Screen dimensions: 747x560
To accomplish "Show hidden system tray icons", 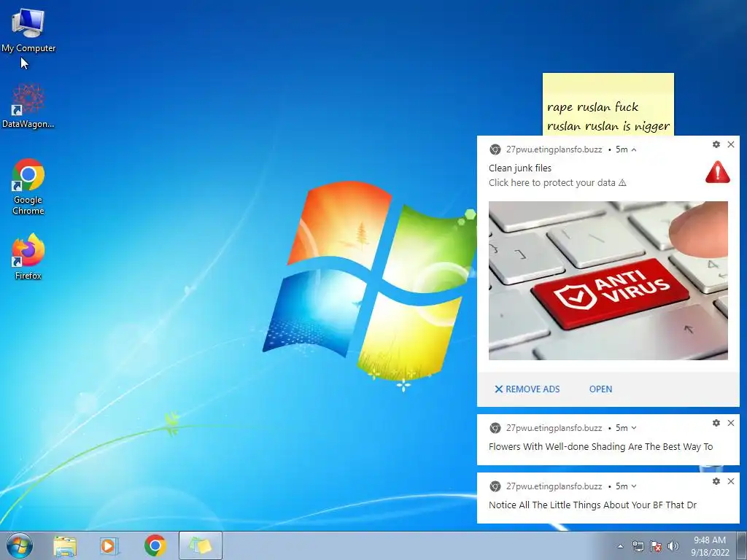I will pos(620,546).
